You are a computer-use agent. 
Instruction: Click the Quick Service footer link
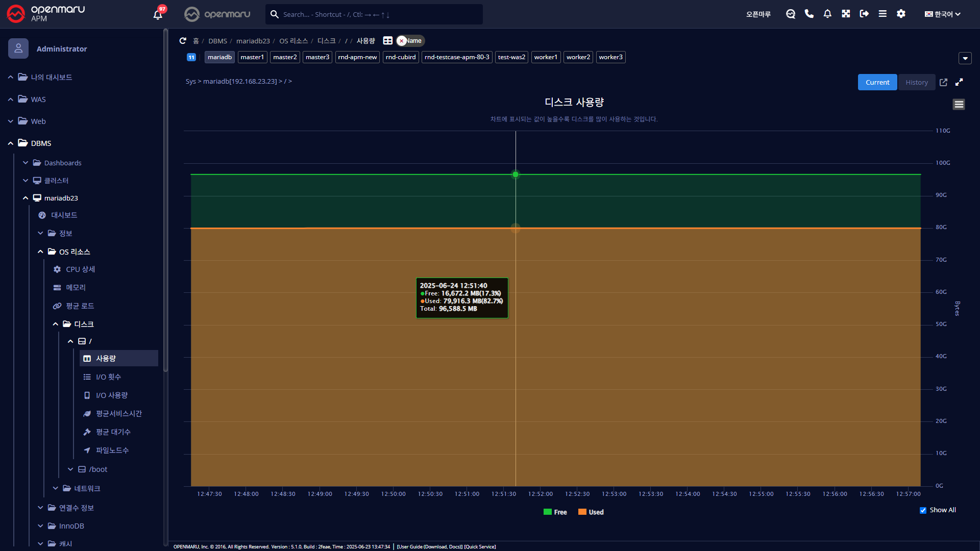tap(480, 547)
